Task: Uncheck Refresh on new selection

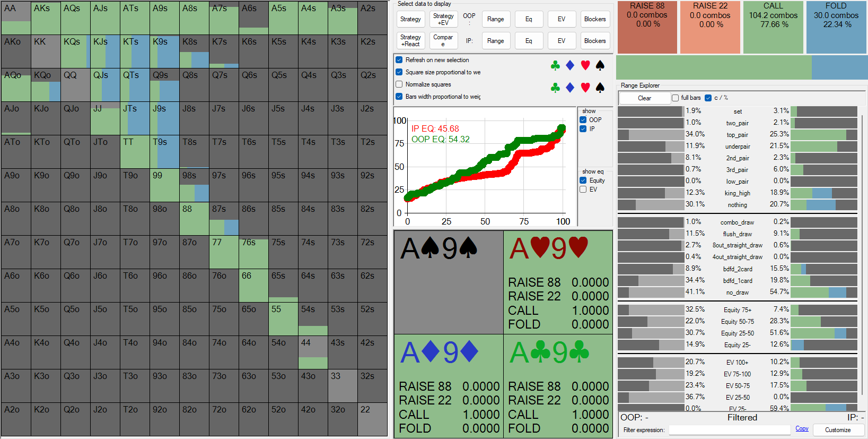Action: point(399,60)
